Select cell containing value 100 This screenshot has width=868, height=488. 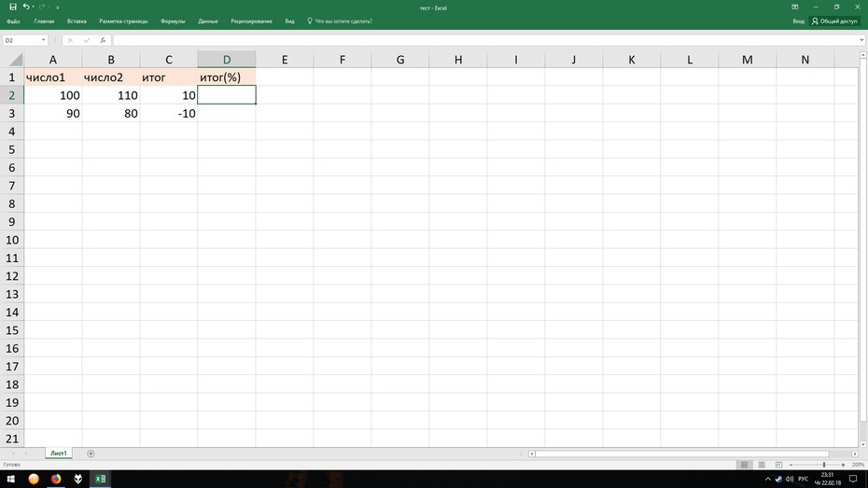click(53, 95)
